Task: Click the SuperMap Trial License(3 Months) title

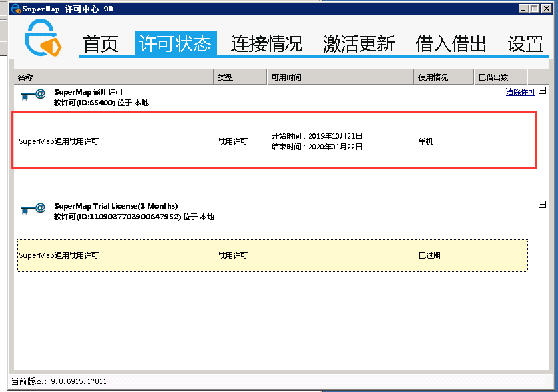Action: point(116,206)
